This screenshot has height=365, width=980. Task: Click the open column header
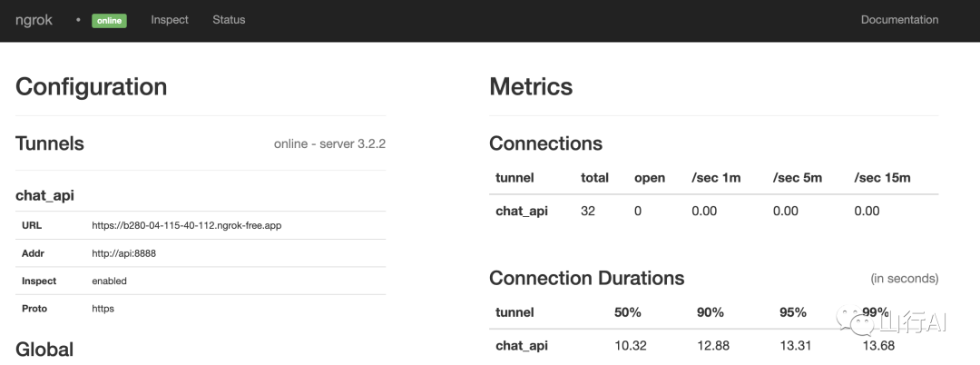(650, 178)
